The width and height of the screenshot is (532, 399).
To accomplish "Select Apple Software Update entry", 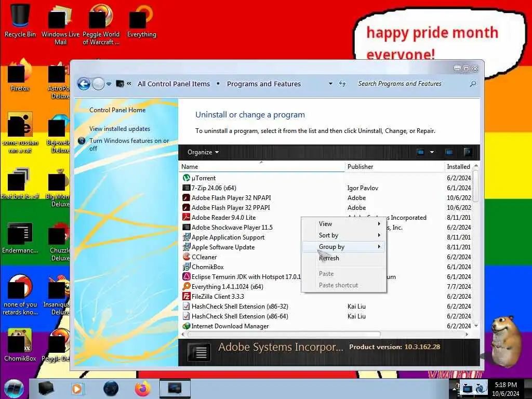I will point(223,247).
